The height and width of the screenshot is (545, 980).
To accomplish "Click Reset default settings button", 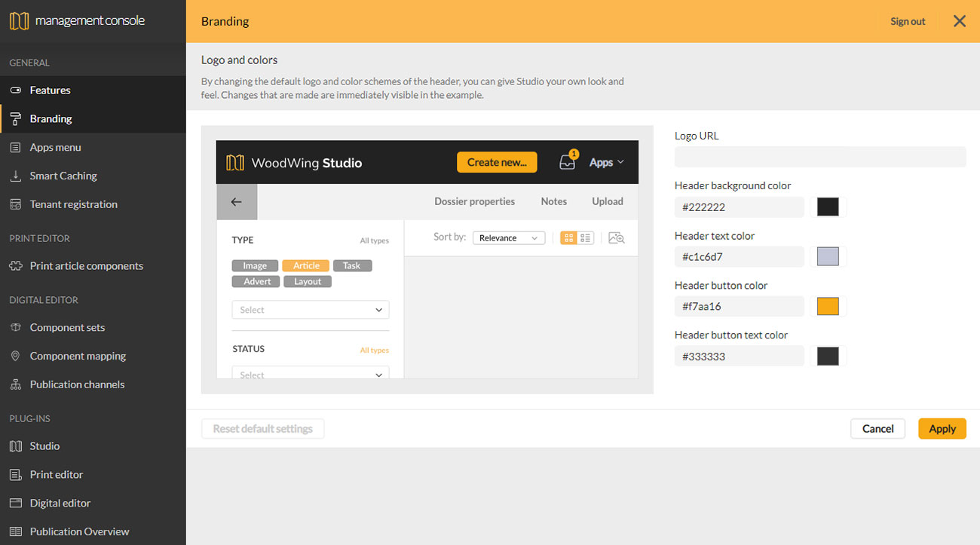I will click(x=263, y=429).
